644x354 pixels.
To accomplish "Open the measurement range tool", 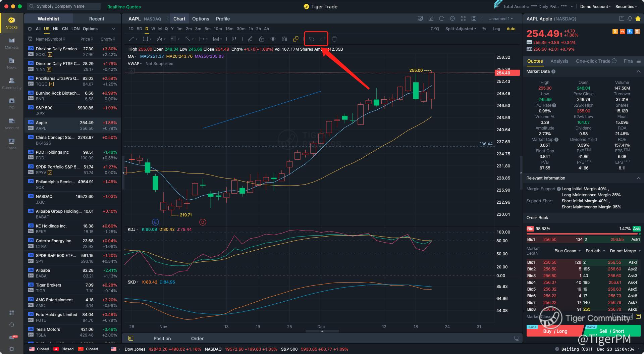I will 202,39.
